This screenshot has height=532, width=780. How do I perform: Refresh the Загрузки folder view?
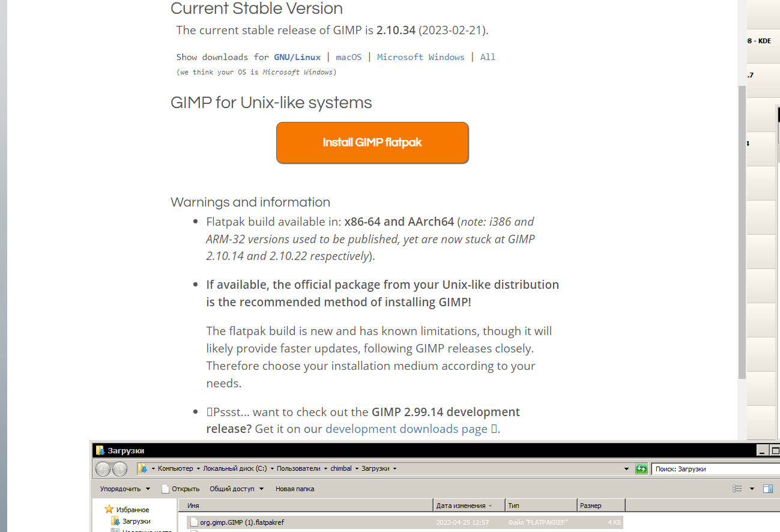pyautogui.click(x=641, y=468)
